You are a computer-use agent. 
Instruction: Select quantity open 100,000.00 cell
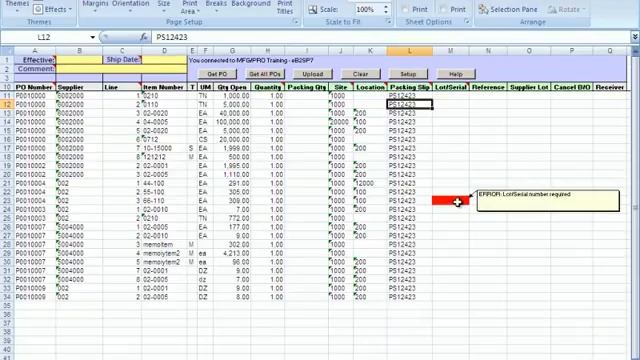point(232,122)
